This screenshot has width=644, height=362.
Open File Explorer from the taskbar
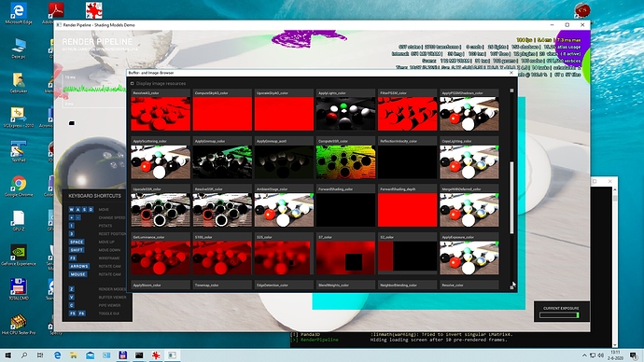[74, 355]
